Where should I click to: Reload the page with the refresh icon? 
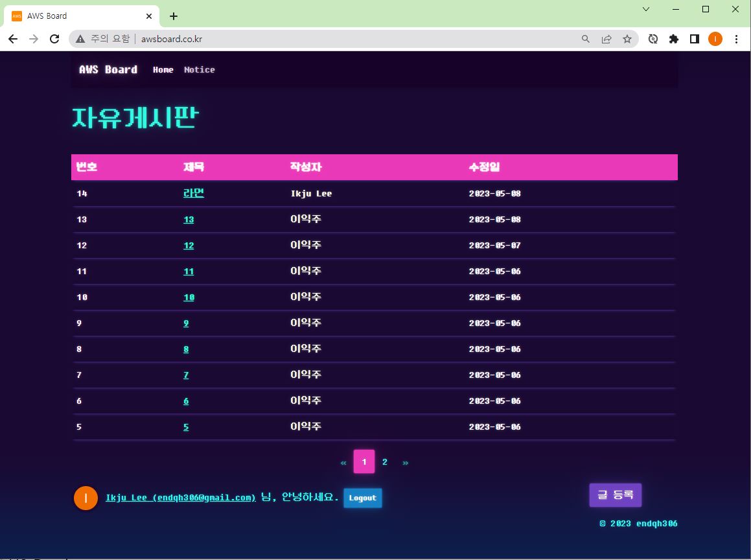point(54,40)
